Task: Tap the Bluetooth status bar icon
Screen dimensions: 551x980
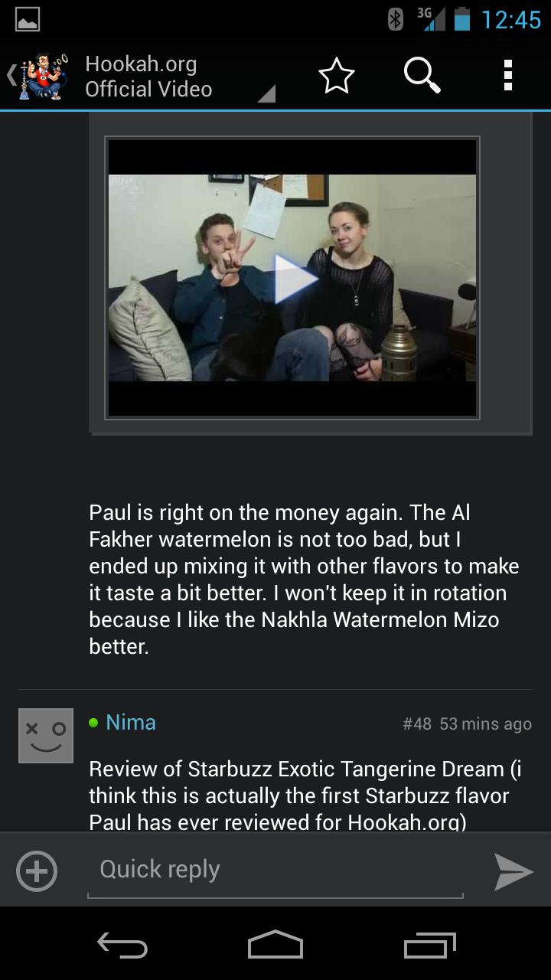Action: pyautogui.click(x=396, y=19)
